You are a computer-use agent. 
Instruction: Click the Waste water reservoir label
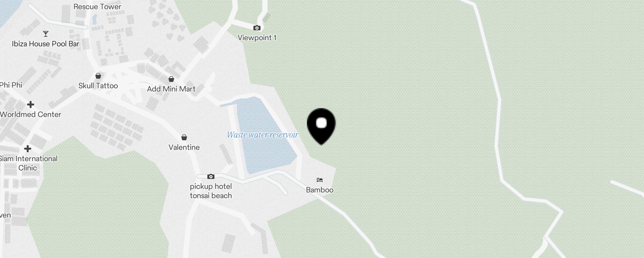[x=263, y=135]
